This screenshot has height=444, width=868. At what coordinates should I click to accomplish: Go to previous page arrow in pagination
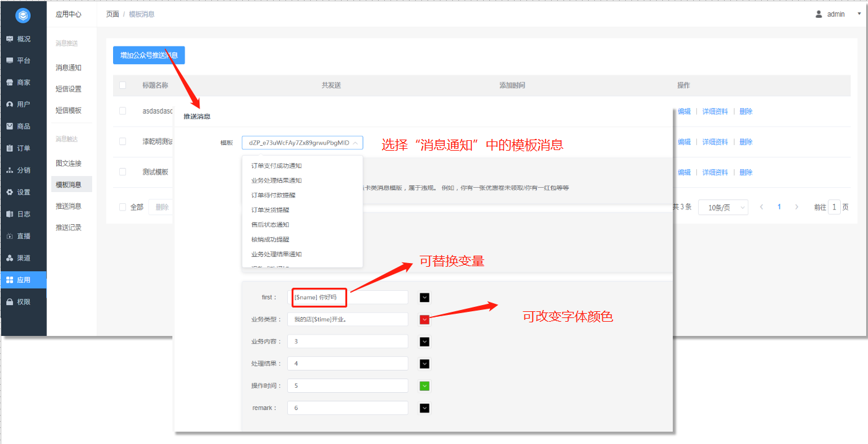tap(761, 207)
